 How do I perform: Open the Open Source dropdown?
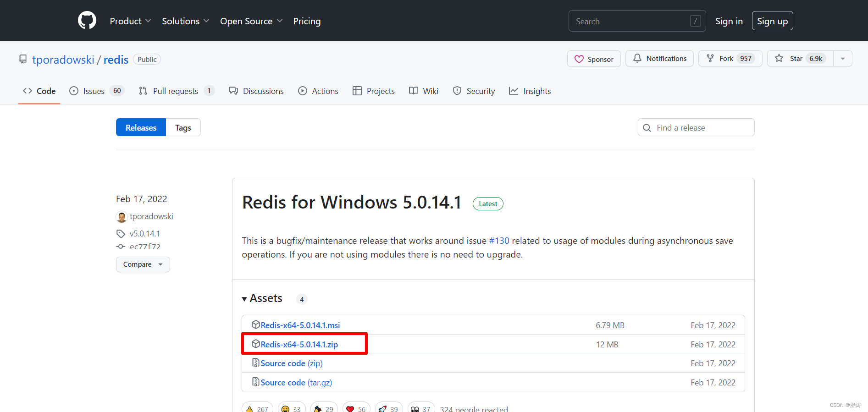pyautogui.click(x=251, y=21)
